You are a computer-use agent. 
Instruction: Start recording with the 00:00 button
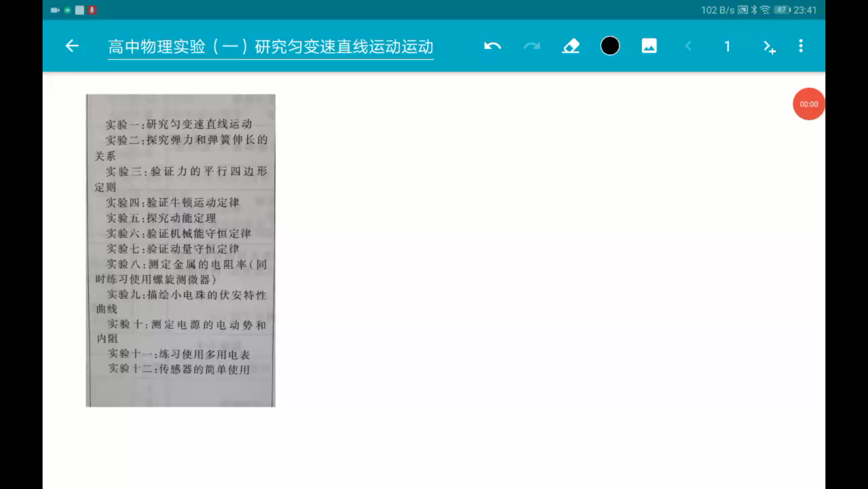pos(808,104)
